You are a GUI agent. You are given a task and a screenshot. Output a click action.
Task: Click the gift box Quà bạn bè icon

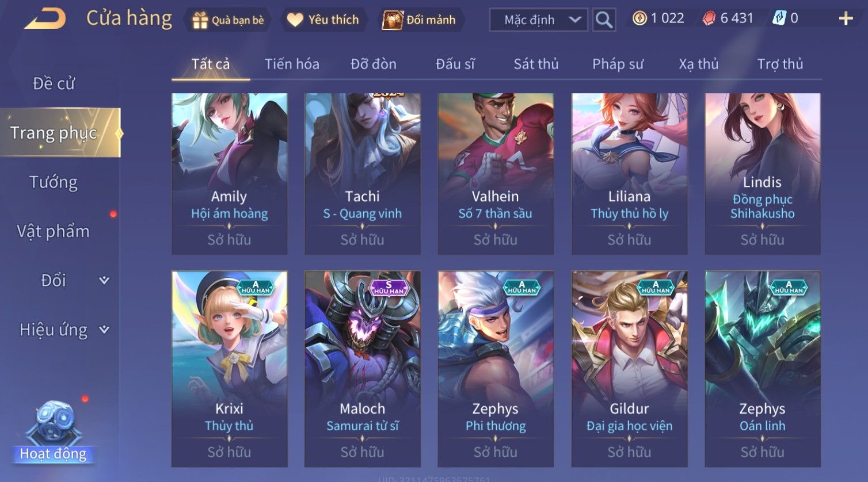coord(200,20)
